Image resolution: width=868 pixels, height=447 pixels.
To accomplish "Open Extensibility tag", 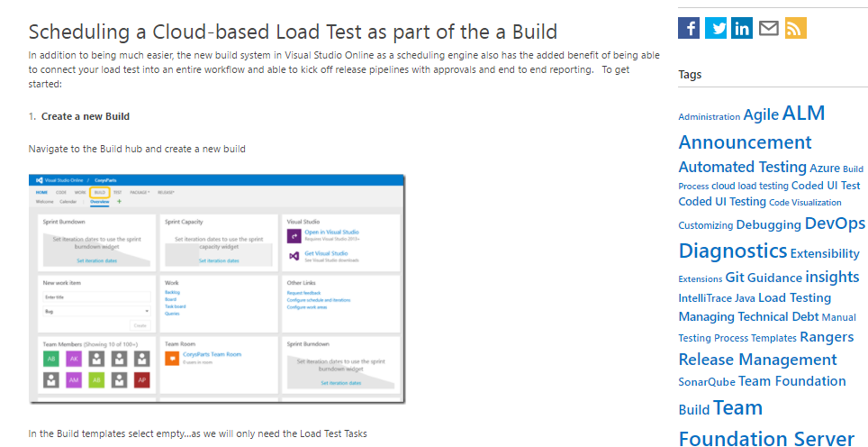I will tap(825, 253).
